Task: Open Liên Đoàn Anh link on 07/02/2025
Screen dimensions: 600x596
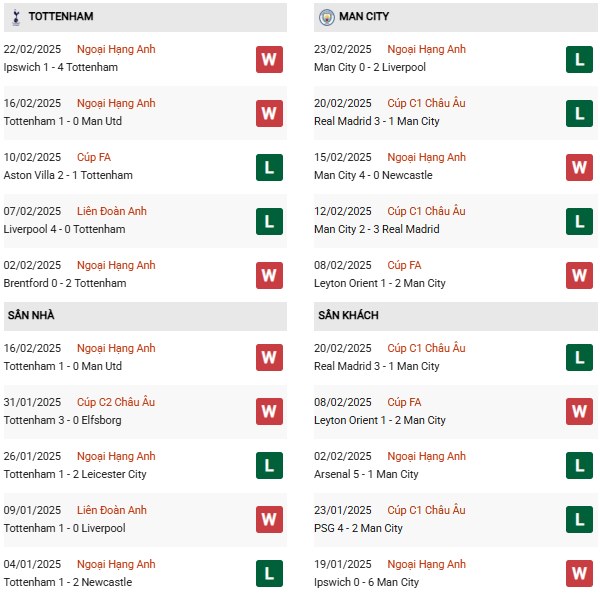Action: click(112, 211)
